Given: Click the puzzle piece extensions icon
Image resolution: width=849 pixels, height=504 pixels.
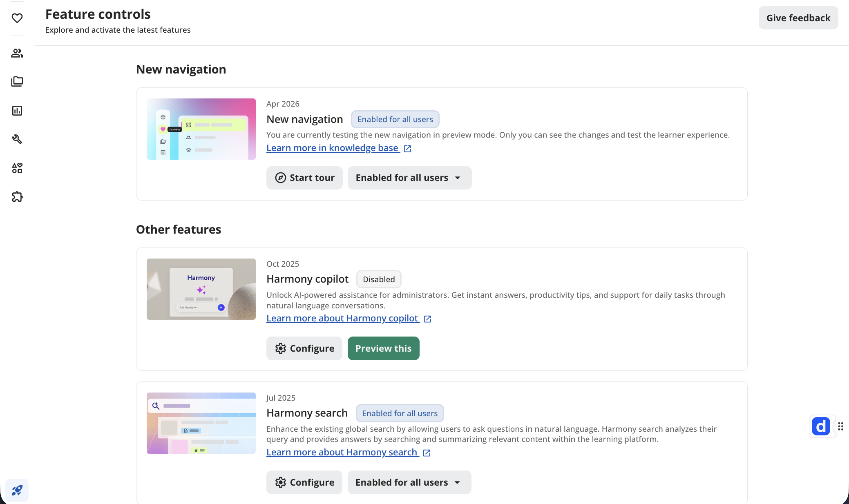Looking at the screenshot, I should (x=17, y=197).
